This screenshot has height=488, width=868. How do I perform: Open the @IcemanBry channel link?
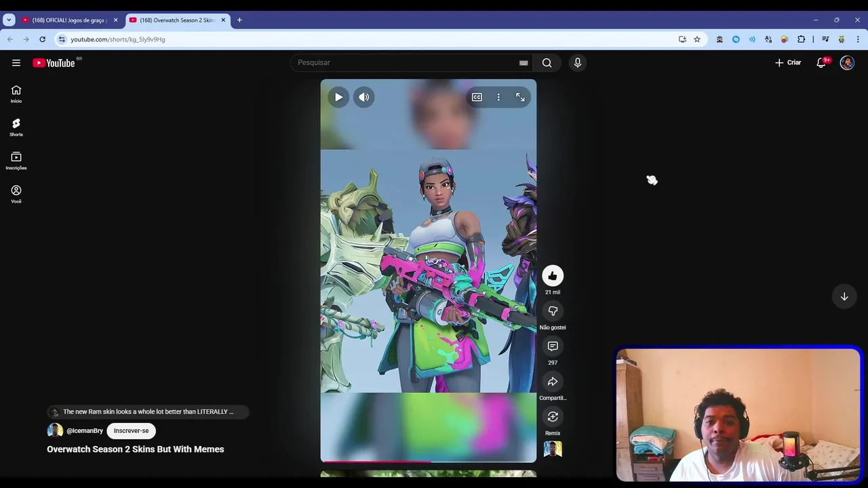[x=85, y=430]
